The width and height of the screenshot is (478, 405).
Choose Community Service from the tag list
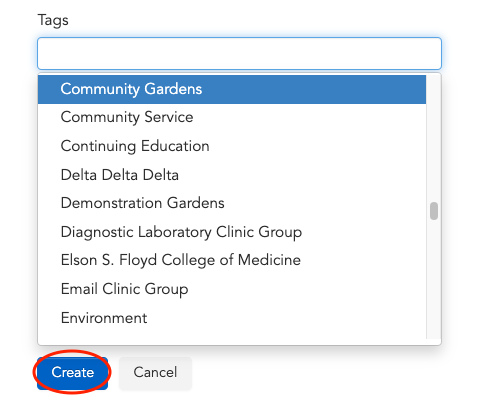[232, 117]
